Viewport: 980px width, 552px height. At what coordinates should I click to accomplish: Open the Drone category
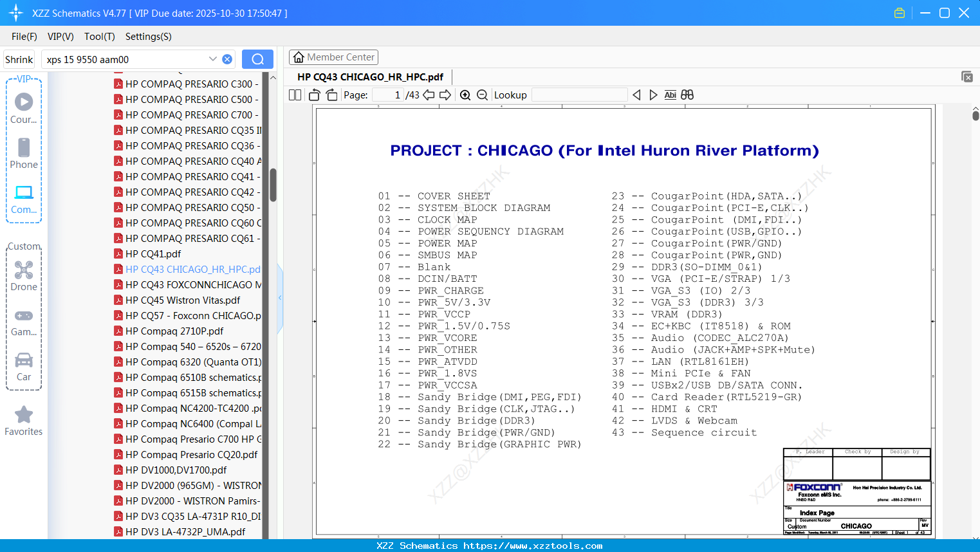click(x=24, y=276)
